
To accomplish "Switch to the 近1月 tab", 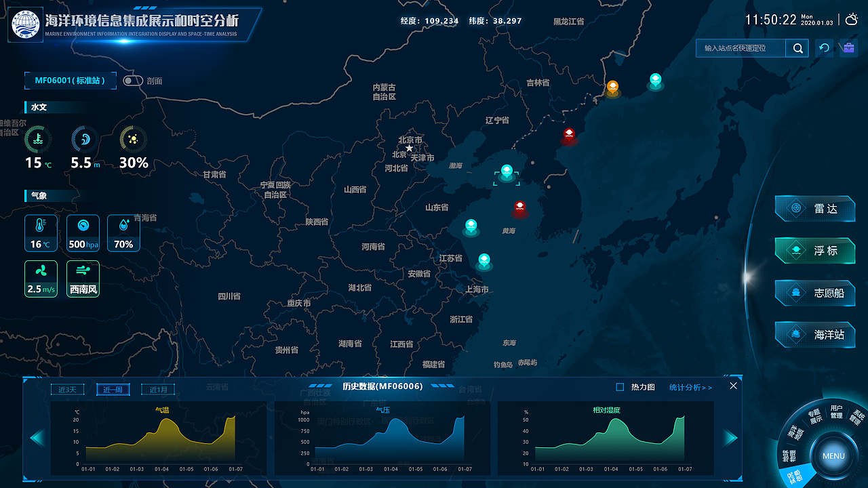I will (x=158, y=390).
